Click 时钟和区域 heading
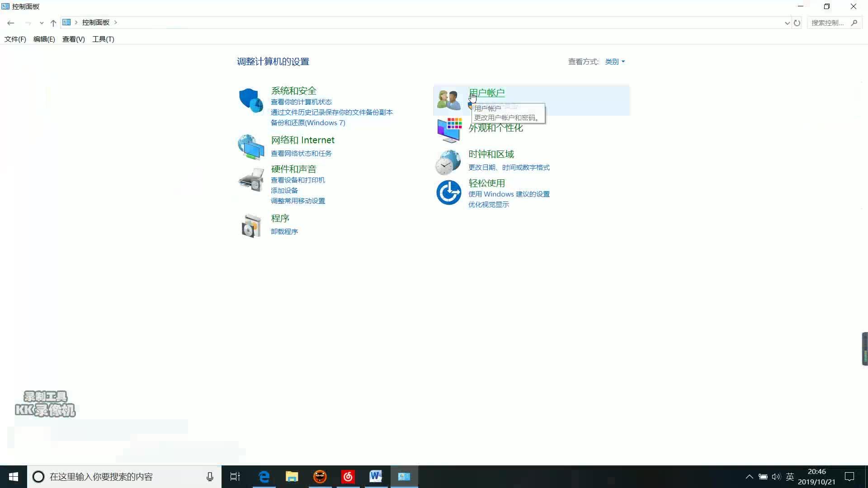Screen dimensions: 868x488 (491, 154)
